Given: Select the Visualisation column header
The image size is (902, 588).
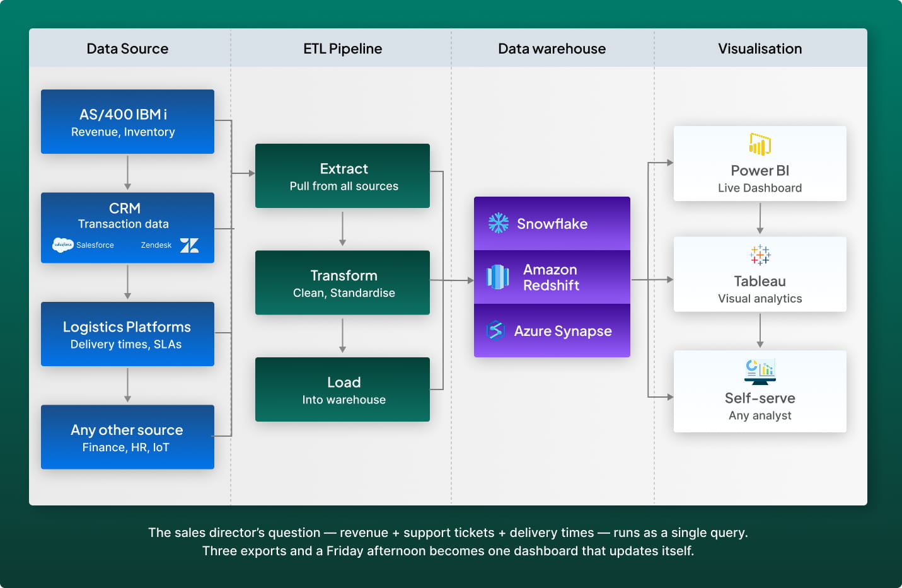Looking at the screenshot, I should point(760,49).
